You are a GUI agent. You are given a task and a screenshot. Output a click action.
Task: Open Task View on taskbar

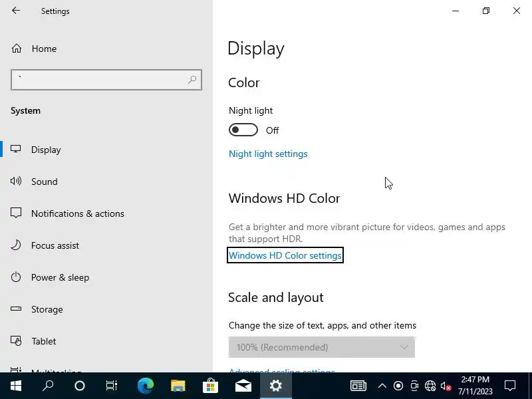tap(111, 386)
